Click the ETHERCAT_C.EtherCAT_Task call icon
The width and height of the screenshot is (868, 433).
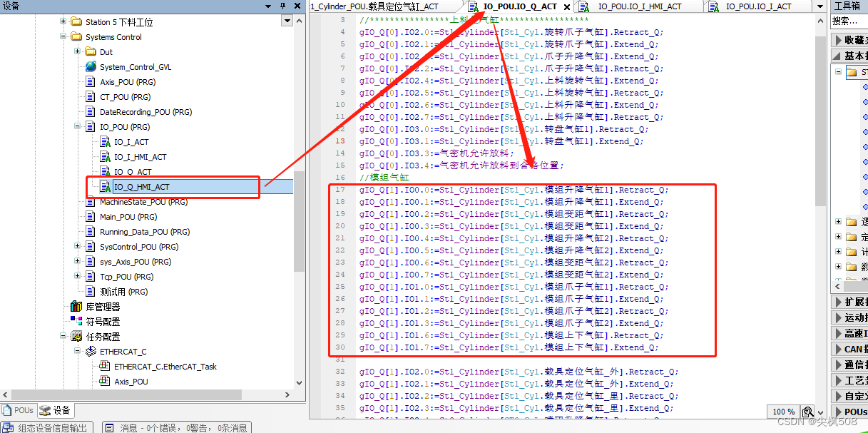[105, 366]
